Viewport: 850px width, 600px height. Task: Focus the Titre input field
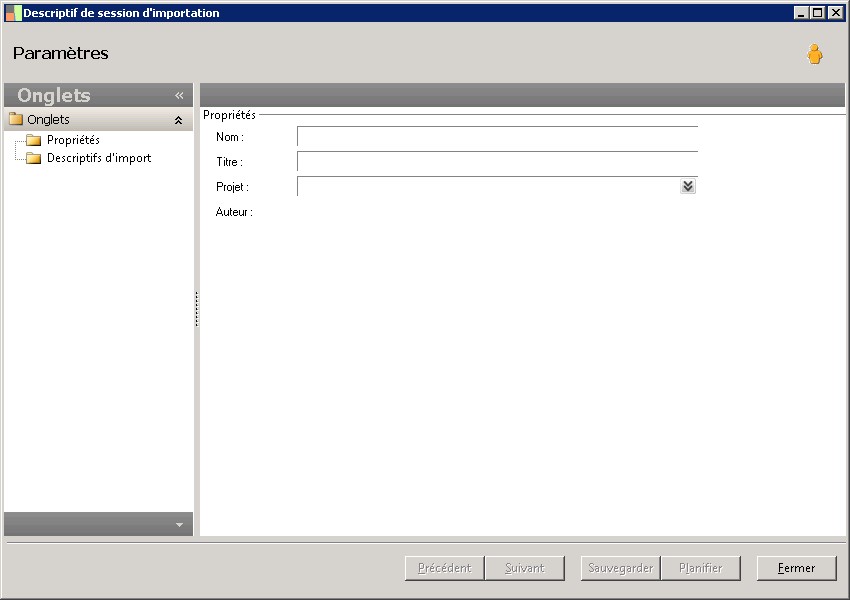497,161
